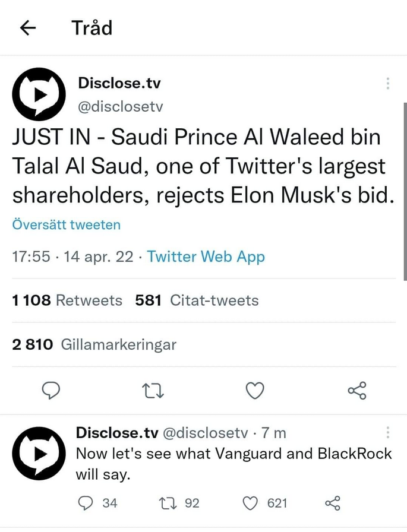
Task: Like the main Disclose.tv tweet
Action: pyautogui.click(x=255, y=390)
